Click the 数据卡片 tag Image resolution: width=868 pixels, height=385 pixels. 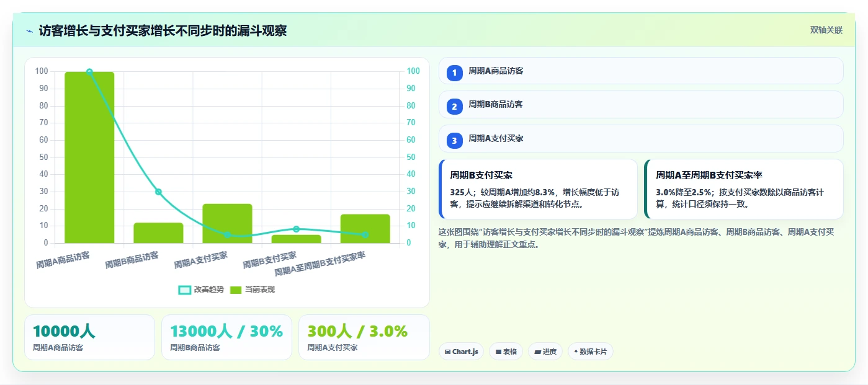tap(590, 352)
